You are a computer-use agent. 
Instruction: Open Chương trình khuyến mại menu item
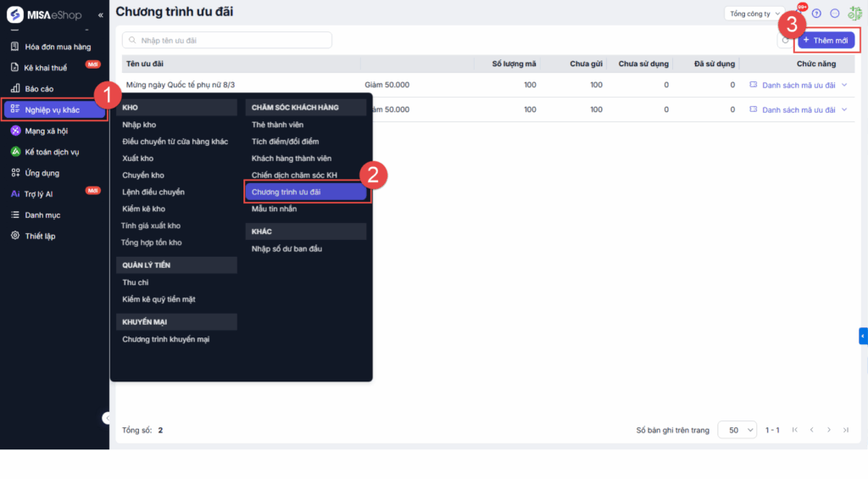point(165,339)
